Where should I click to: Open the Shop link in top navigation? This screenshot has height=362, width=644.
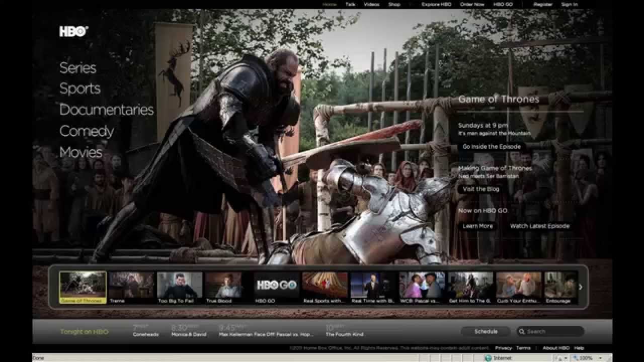coord(394,5)
